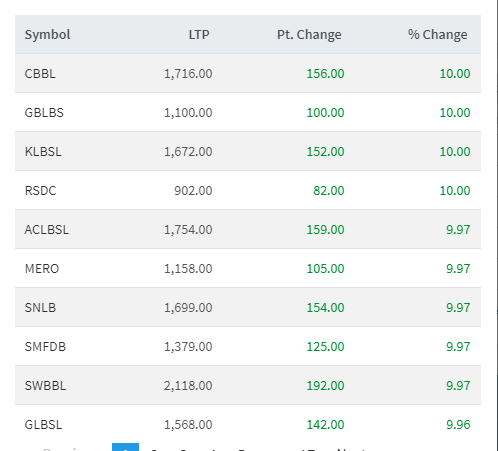Sort by the Pt. Change column header
Screen dimensions: 498x451
click(x=309, y=35)
